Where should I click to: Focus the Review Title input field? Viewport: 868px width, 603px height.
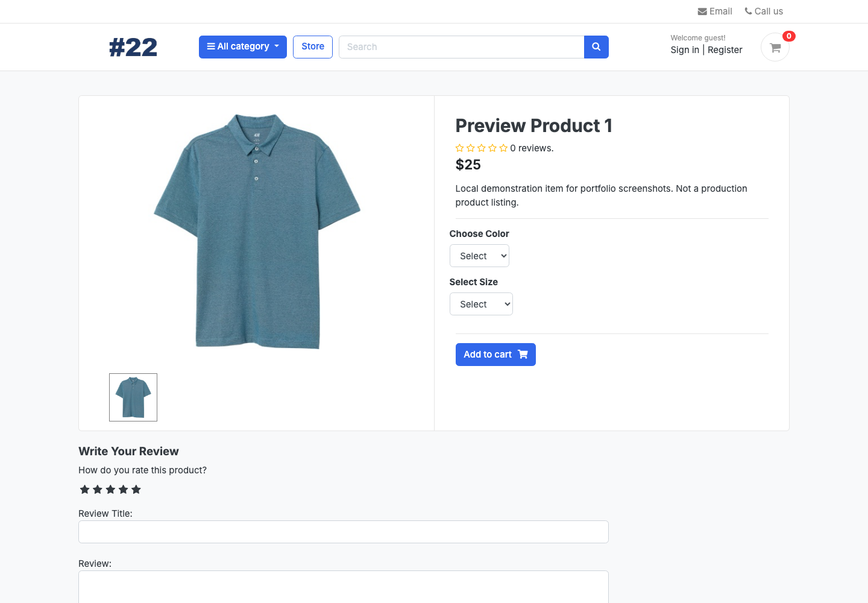point(344,532)
